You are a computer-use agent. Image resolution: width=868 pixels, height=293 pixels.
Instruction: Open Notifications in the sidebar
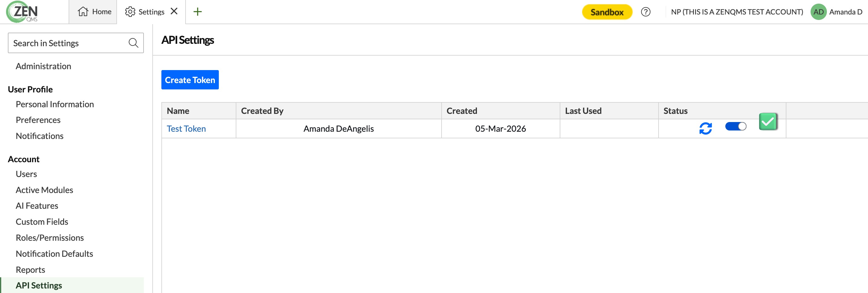coord(39,136)
